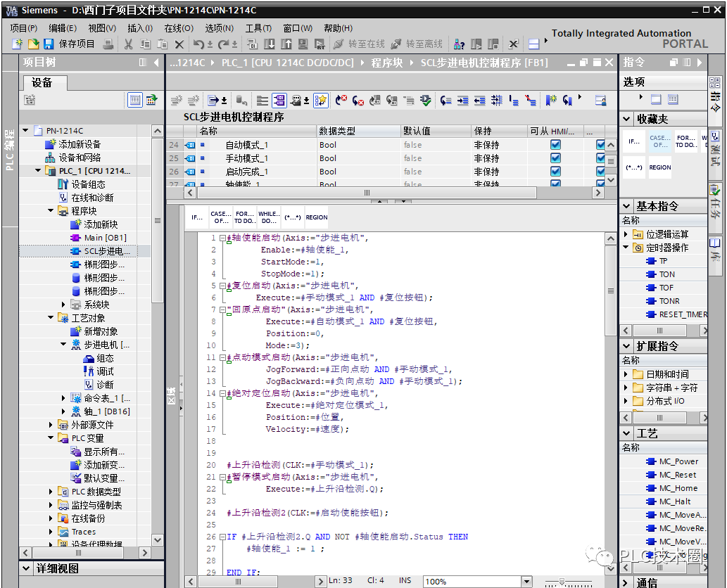Expand the 位逻辑运算 instruction folder
Screen dimensions: 727x588
click(626, 234)
